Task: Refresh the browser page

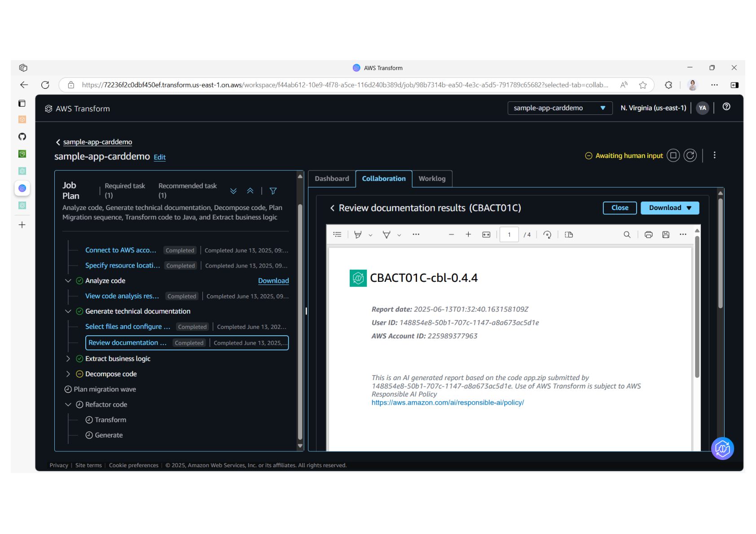Action: pos(45,85)
